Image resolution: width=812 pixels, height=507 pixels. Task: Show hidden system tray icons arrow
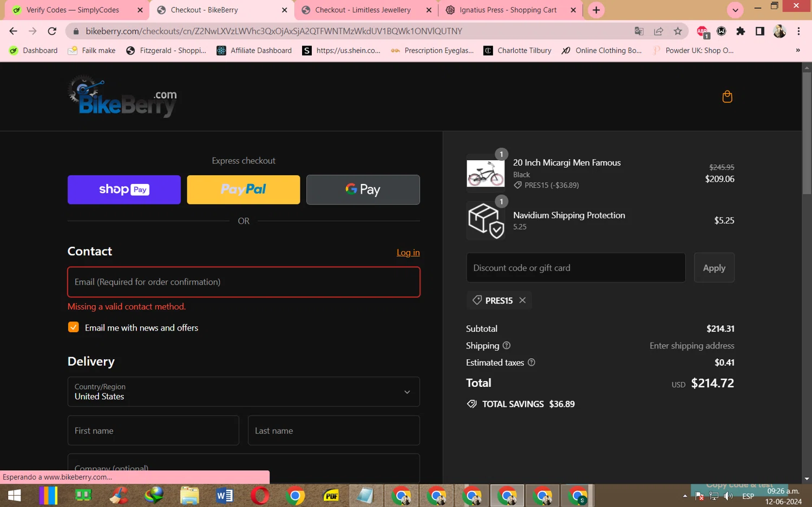click(685, 496)
